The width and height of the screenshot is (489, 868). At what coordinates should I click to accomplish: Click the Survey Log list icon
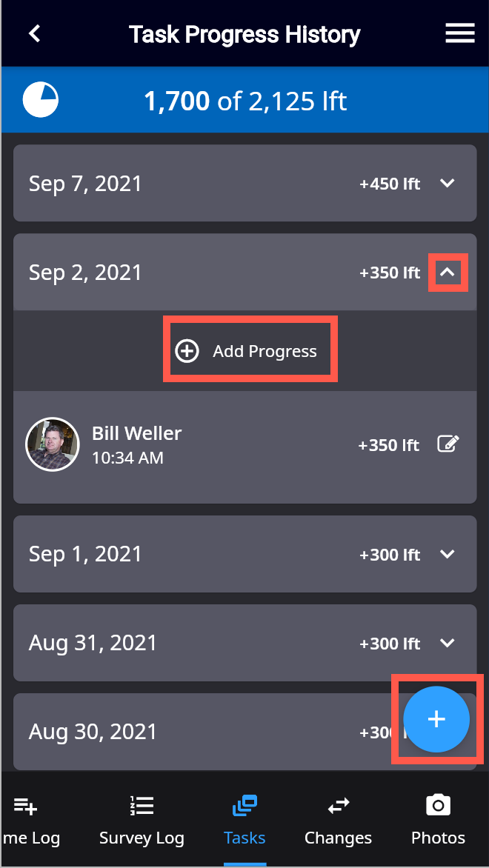coord(142,806)
